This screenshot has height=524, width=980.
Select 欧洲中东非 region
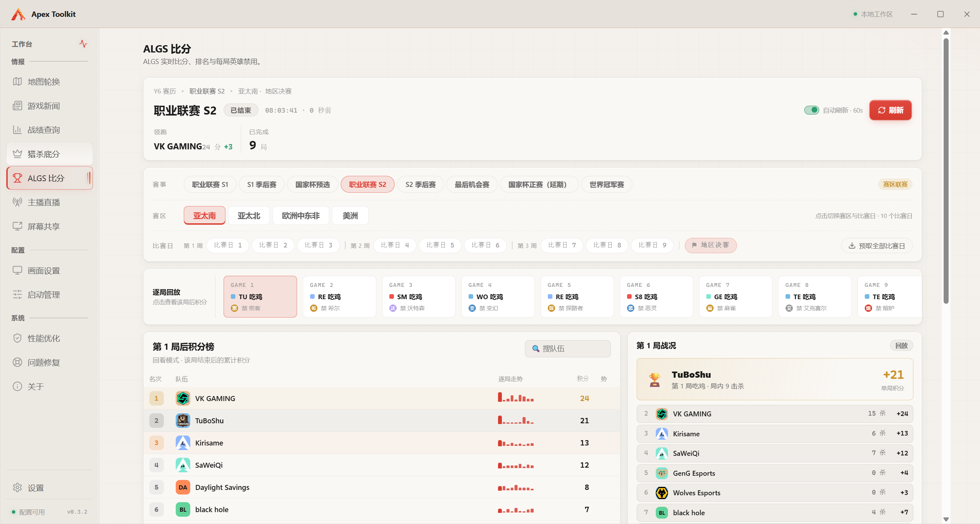click(x=301, y=216)
